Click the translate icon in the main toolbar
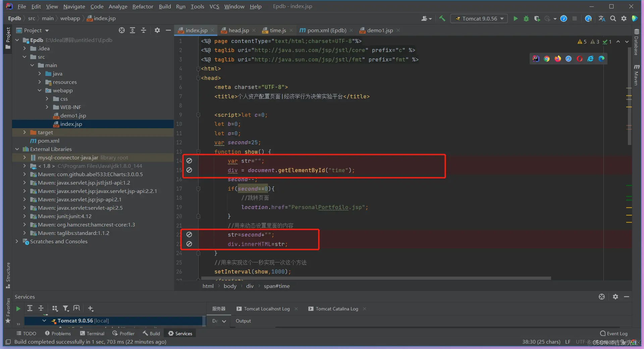 [x=602, y=18]
